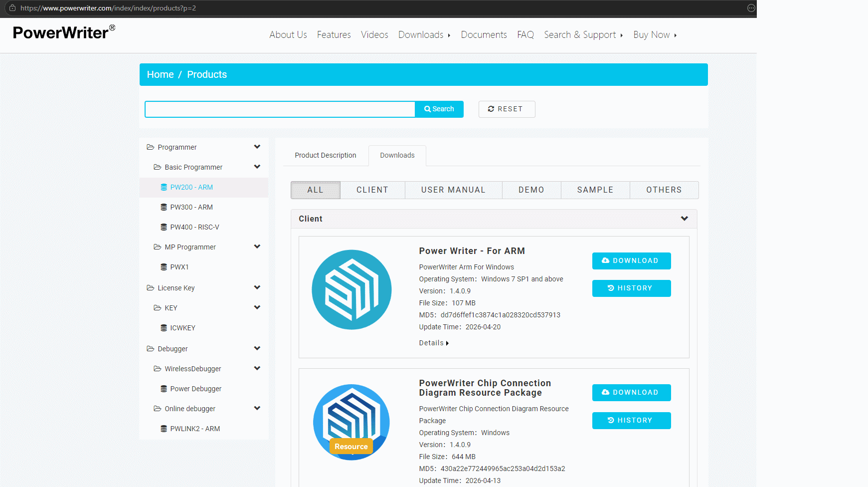Filter downloads by ALL

pyautogui.click(x=316, y=190)
